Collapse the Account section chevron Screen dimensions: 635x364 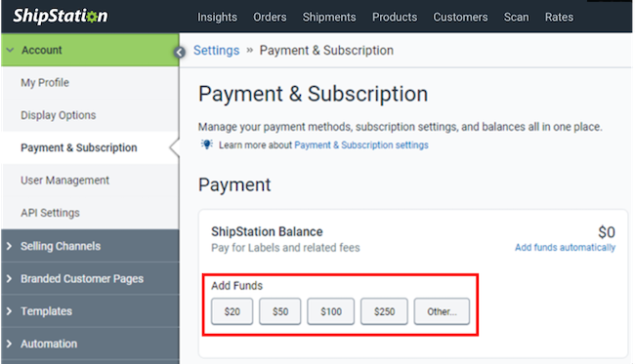10,50
